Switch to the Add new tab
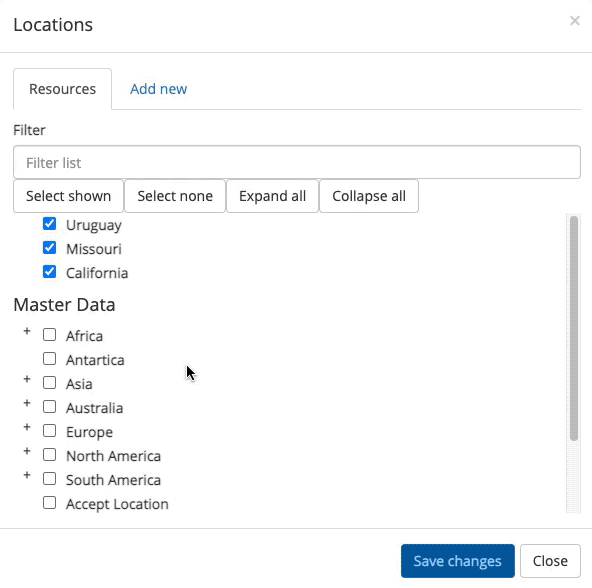Image resolution: width=592 pixels, height=588 pixels. click(x=159, y=89)
